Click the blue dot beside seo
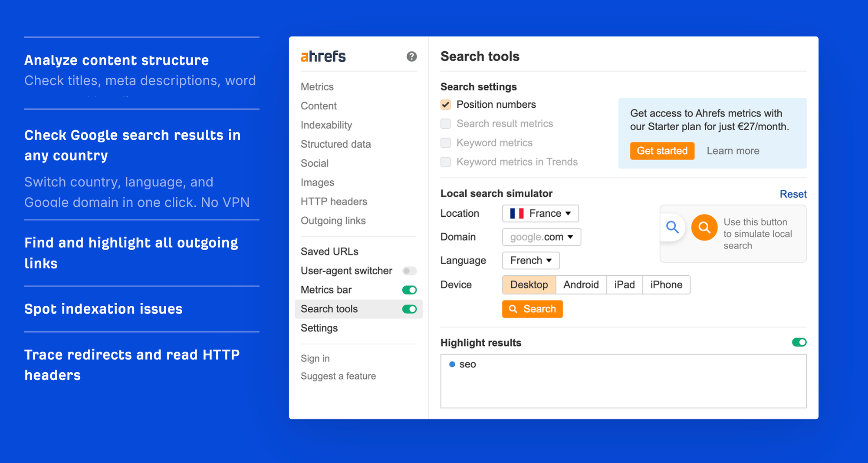 pos(452,364)
